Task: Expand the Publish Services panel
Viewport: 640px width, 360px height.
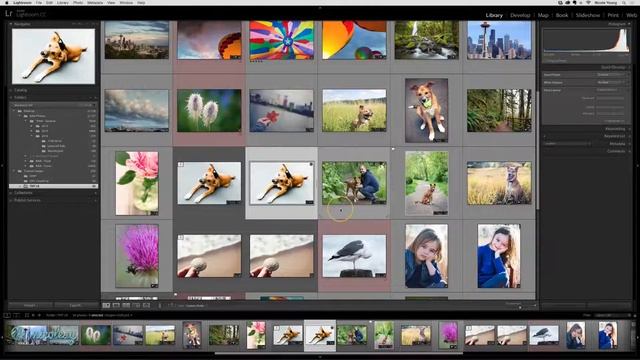Action: [x=27, y=200]
